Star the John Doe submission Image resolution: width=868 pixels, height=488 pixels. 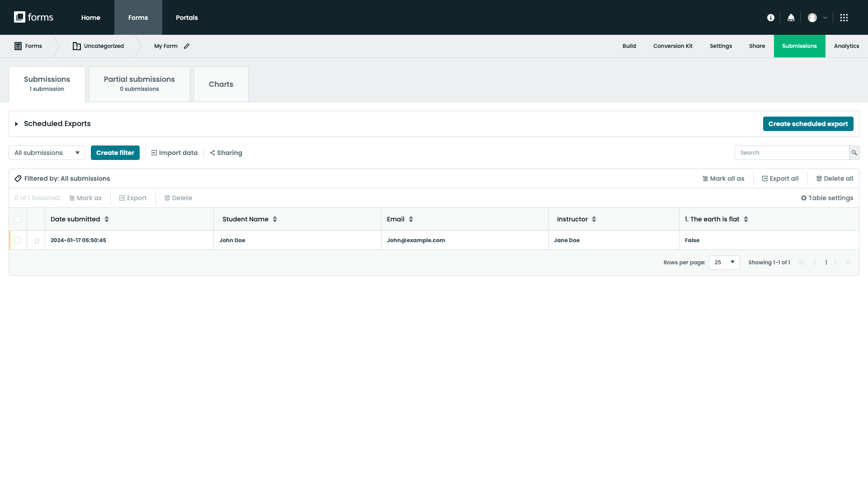[x=37, y=240]
